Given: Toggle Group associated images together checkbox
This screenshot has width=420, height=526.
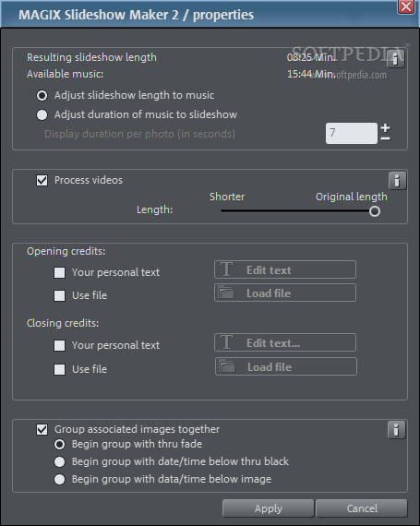Looking at the screenshot, I should coord(42,429).
